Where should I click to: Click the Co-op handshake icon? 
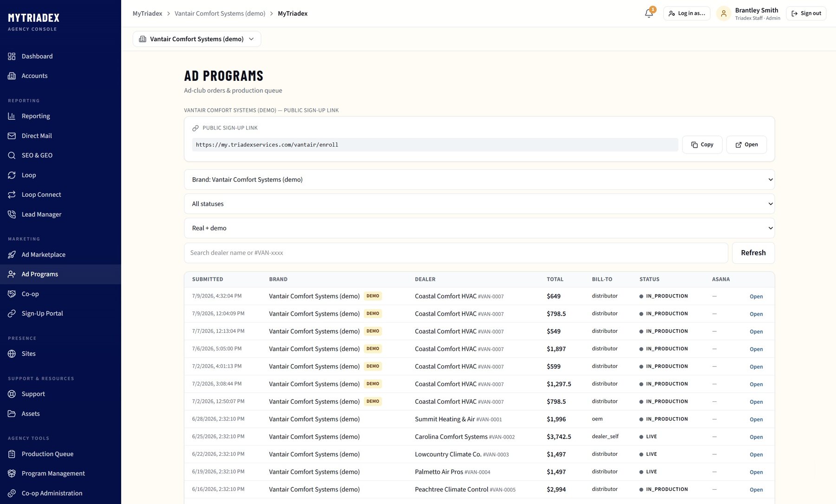pyautogui.click(x=12, y=294)
